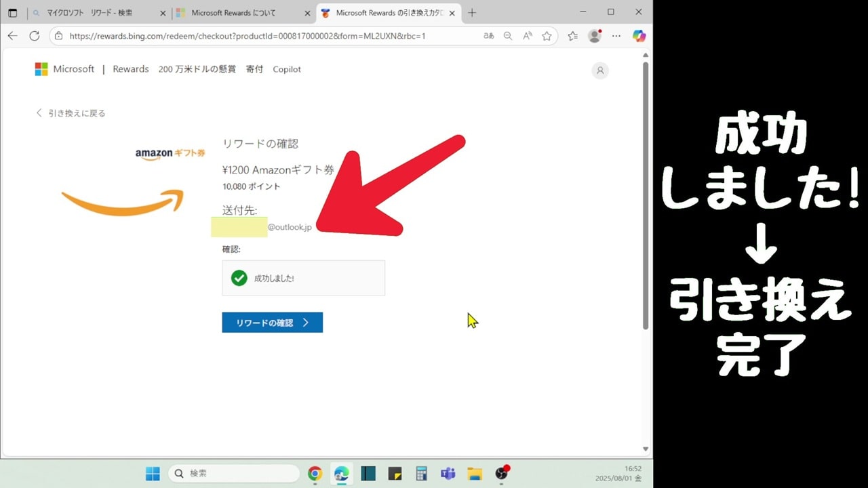This screenshot has height=488, width=868.
Task: Open the Copilot link in the Rewards header
Action: coord(287,69)
